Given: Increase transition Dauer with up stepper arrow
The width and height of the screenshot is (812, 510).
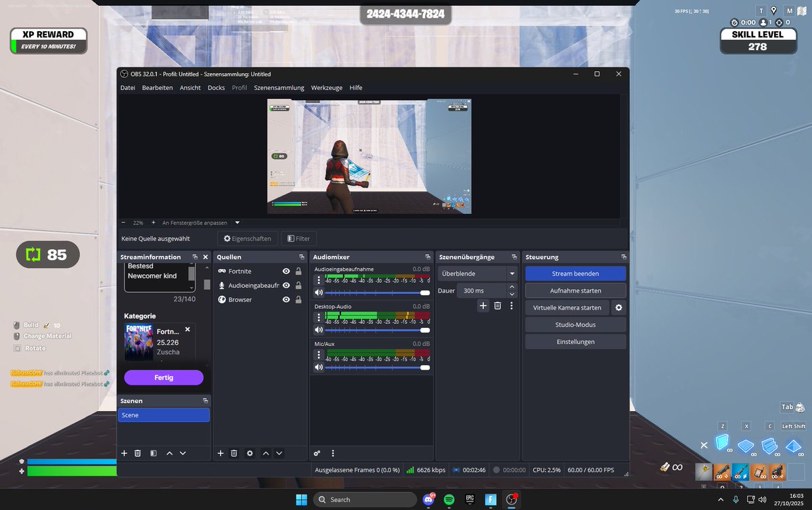Looking at the screenshot, I should tap(512, 286).
